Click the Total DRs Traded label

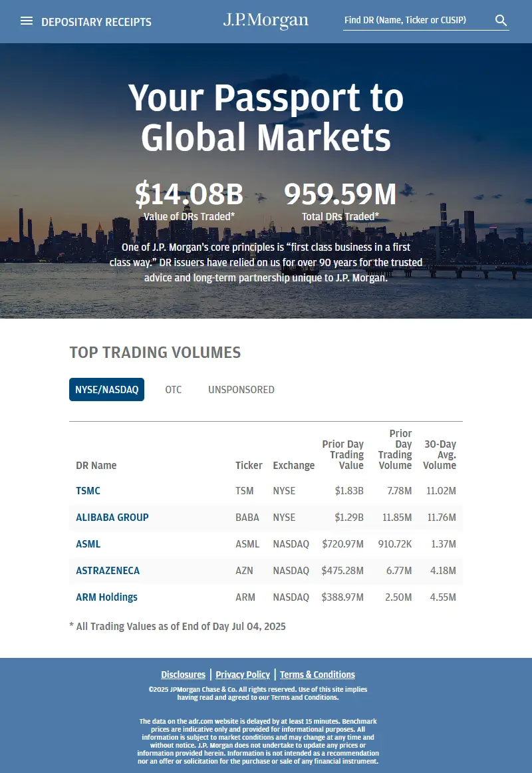point(340,216)
